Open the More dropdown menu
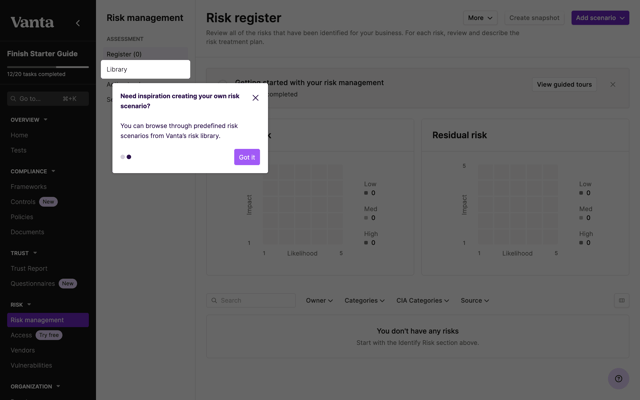Screen dimensions: 640x400 [480, 18]
